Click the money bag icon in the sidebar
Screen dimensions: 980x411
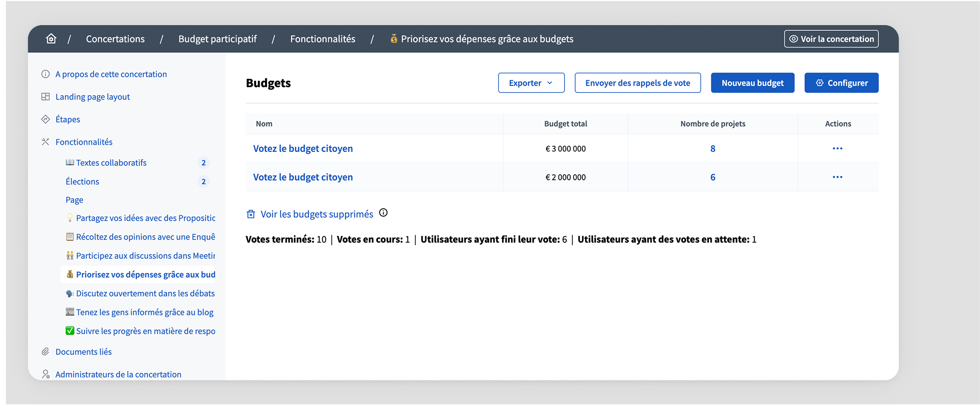(x=70, y=274)
